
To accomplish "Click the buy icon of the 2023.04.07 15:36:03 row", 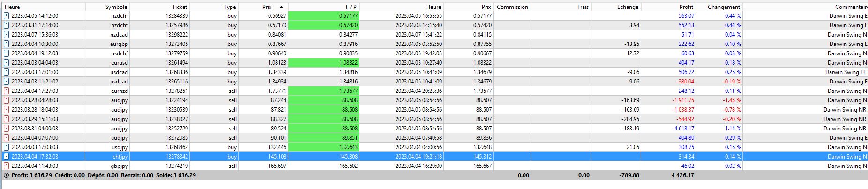I will point(7,35).
